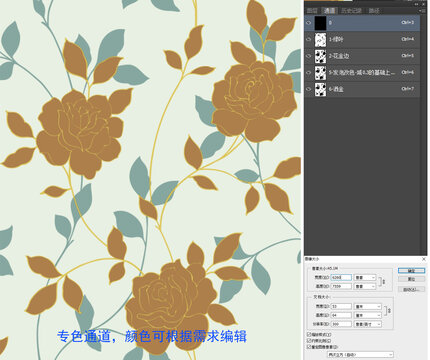Click the 6-酒金 channel thumbnail
430x360 pixels.
pos(320,89)
